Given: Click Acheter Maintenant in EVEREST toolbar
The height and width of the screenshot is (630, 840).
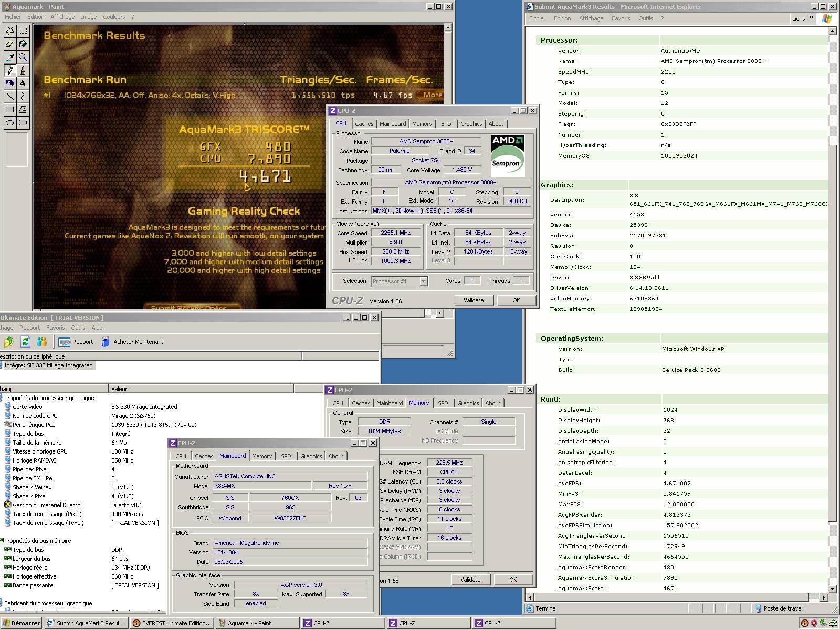Looking at the screenshot, I should [x=132, y=342].
